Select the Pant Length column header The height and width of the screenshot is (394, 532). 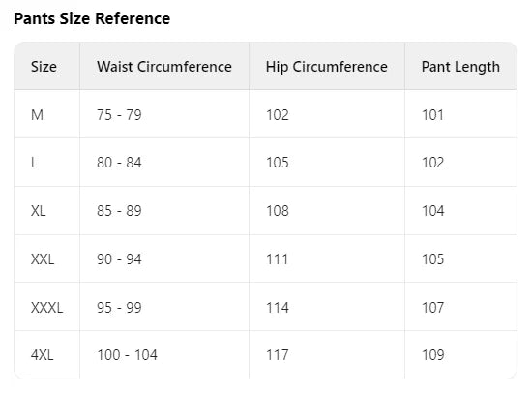[460, 67]
